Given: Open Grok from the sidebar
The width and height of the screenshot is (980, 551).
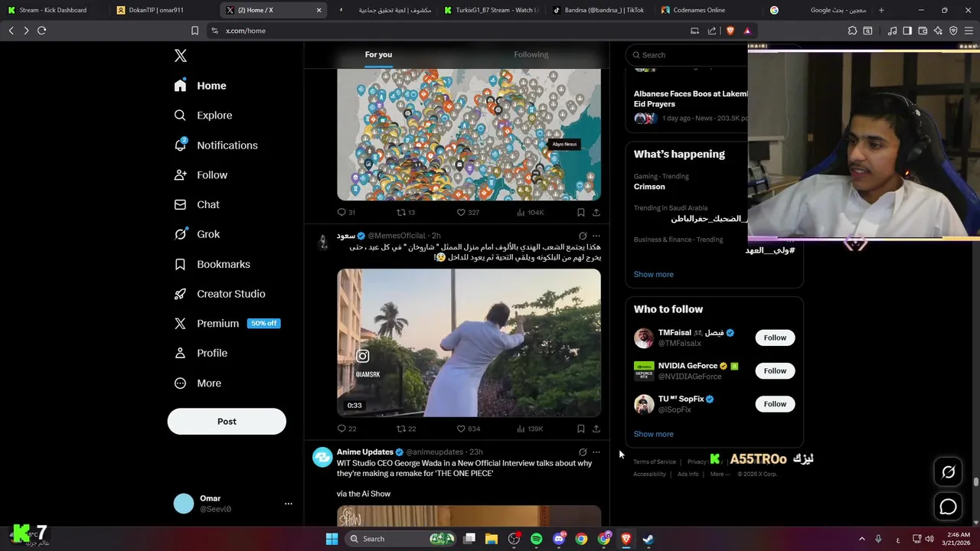Looking at the screenshot, I should [x=197, y=234].
